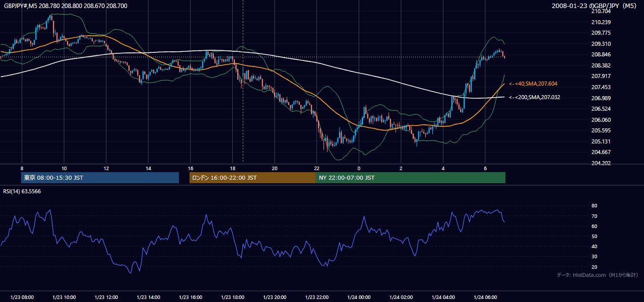The image size is (644, 302).
Task: Click price axis value 208.846
Action: [601, 55]
